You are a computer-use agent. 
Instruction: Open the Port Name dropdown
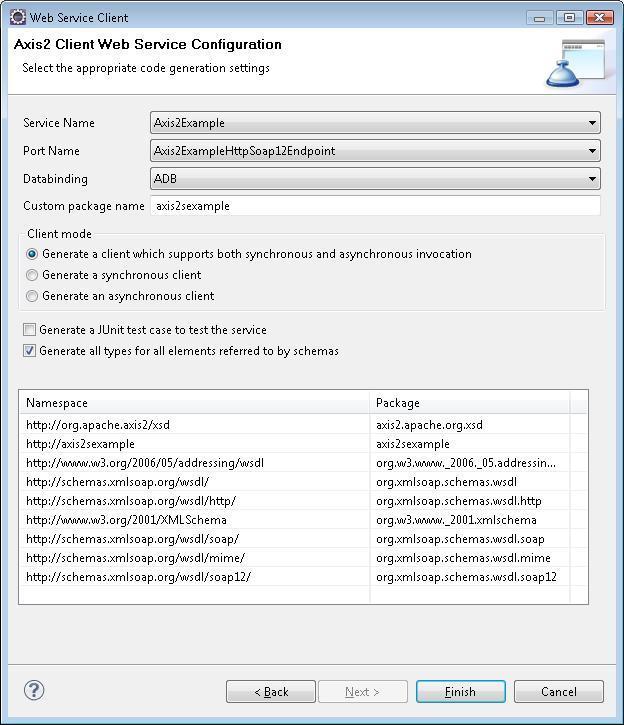coord(375,151)
